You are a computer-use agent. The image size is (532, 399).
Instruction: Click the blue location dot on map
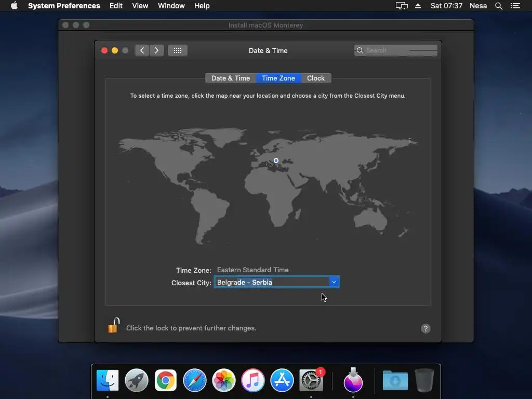coord(276,161)
